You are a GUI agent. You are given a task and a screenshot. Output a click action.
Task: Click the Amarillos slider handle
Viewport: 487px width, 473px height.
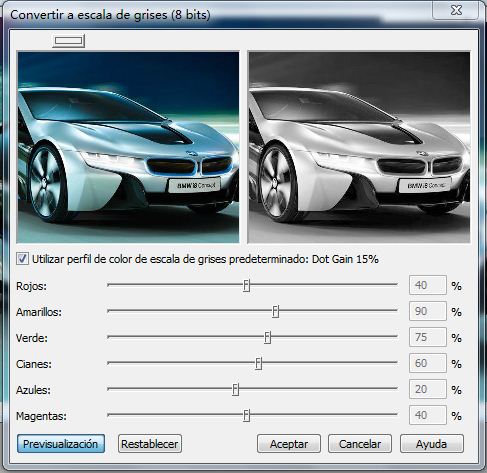[x=275, y=311]
